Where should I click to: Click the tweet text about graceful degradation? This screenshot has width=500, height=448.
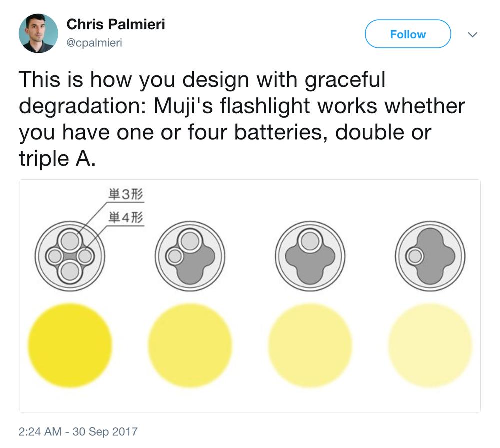coord(241,118)
